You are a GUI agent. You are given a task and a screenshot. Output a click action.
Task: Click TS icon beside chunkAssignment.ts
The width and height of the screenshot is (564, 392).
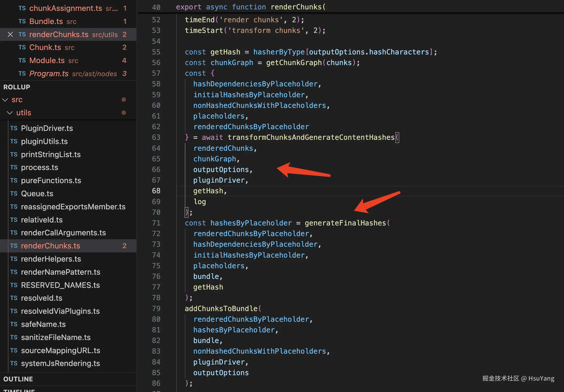tap(22, 8)
